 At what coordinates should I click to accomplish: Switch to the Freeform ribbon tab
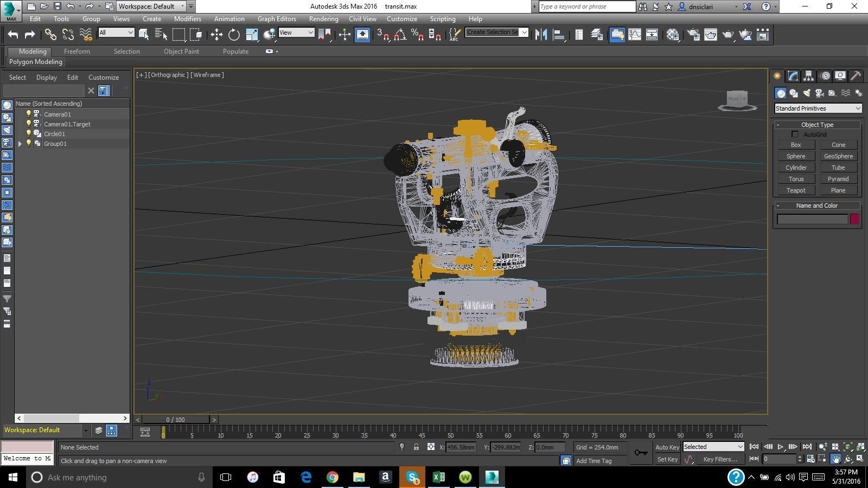coord(77,52)
